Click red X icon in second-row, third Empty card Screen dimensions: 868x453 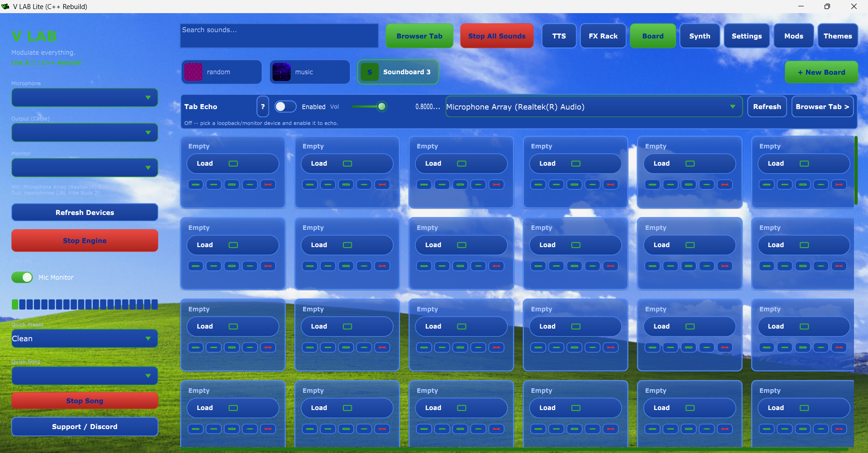point(496,266)
